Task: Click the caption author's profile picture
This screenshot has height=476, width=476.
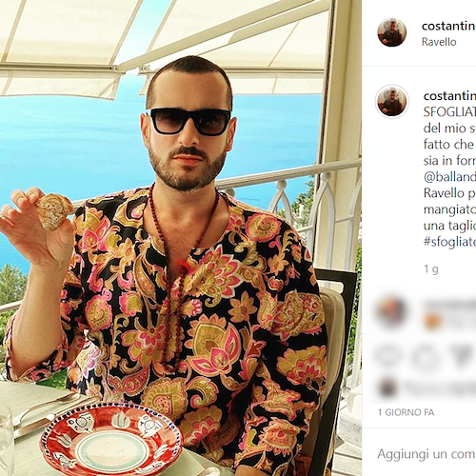Action: [x=392, y=102]
